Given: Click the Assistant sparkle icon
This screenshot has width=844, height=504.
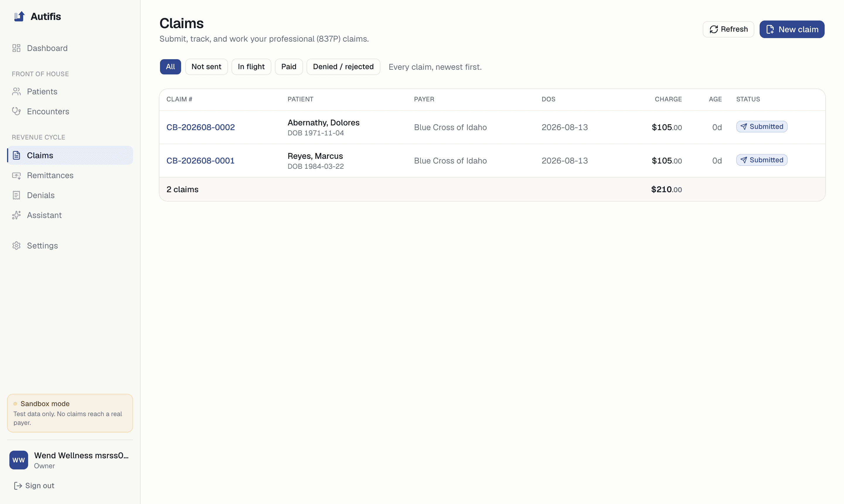Looking at the screenshot, I should pyautogui.click(x=16, y=215).
